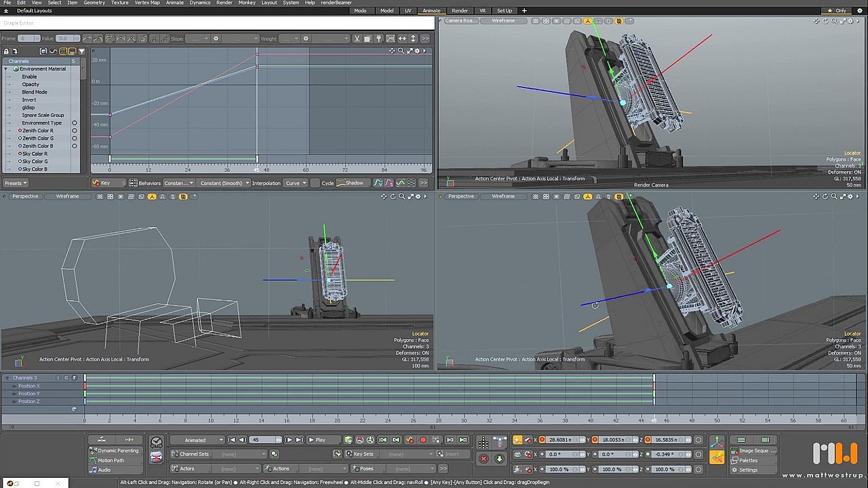Click the timeline ruler at frame 30
The image size is (868, 488).
coord(465,420)
